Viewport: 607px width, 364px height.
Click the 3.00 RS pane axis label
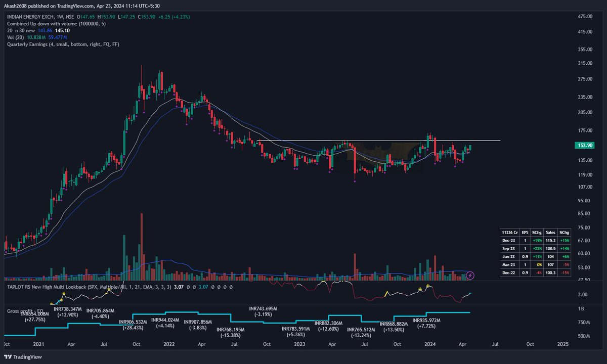point(583,294)
